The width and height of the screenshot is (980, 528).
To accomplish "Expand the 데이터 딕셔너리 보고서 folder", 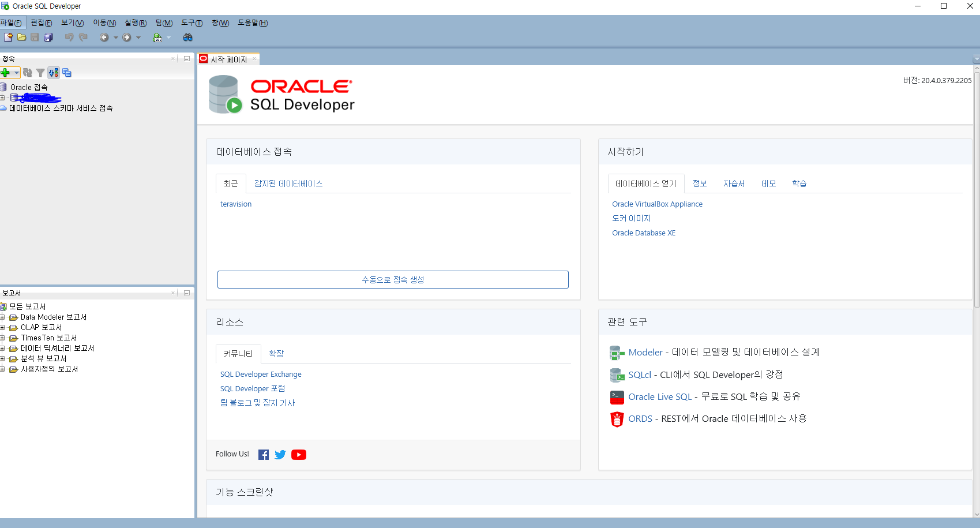I will click(2, 349).
